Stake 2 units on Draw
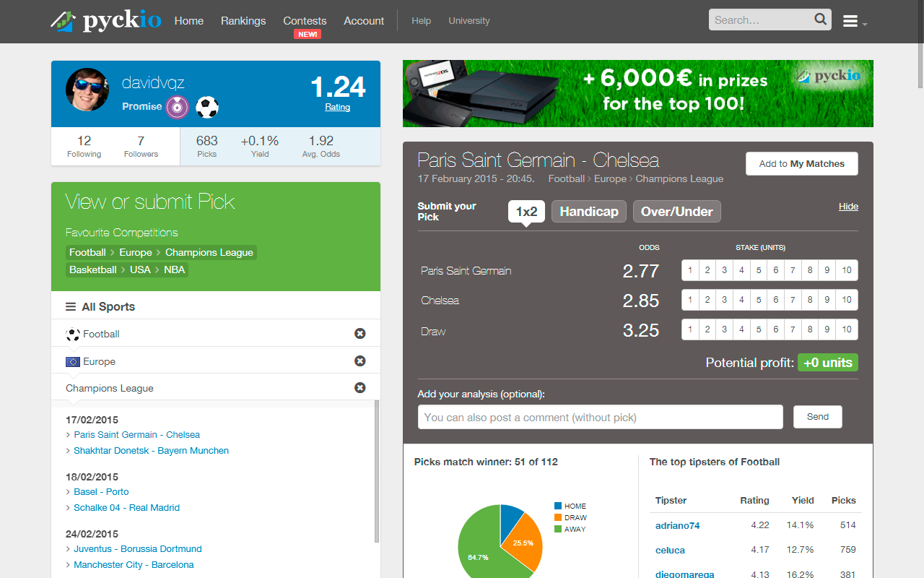 point(707,329)
